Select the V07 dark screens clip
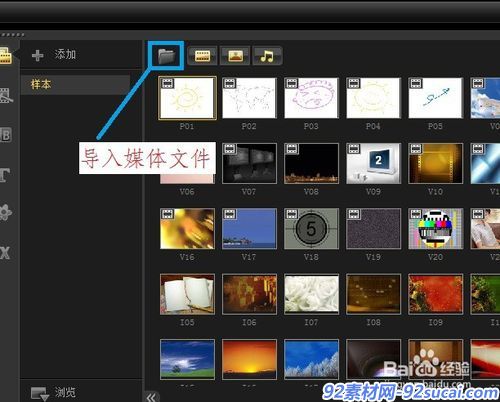 (249, 163)
